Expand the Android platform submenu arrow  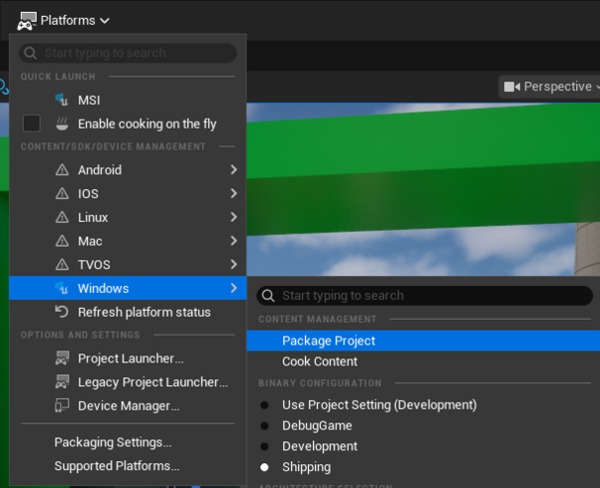233,170
